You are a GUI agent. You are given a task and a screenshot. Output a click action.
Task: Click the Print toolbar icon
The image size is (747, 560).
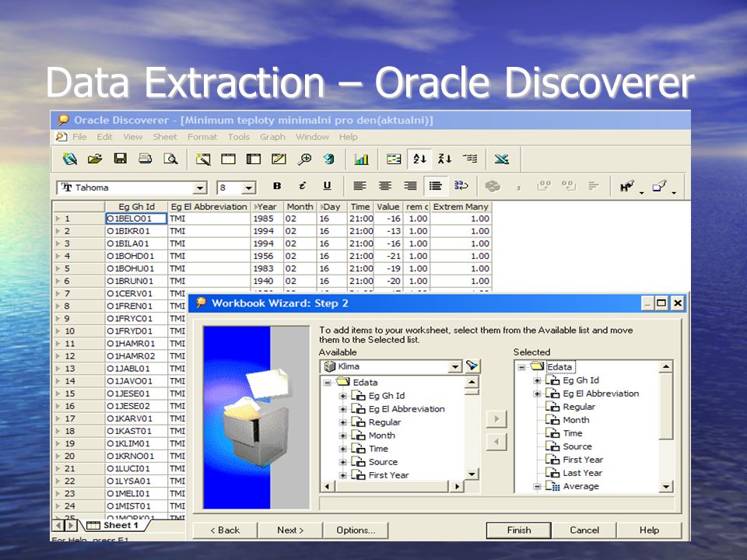pos(146,159)
